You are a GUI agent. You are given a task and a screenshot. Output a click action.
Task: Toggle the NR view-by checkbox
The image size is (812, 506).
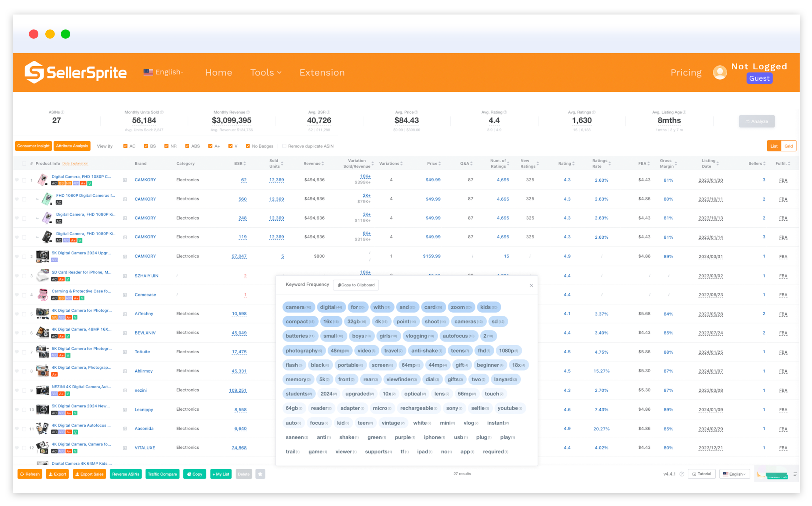click(166, 146)
